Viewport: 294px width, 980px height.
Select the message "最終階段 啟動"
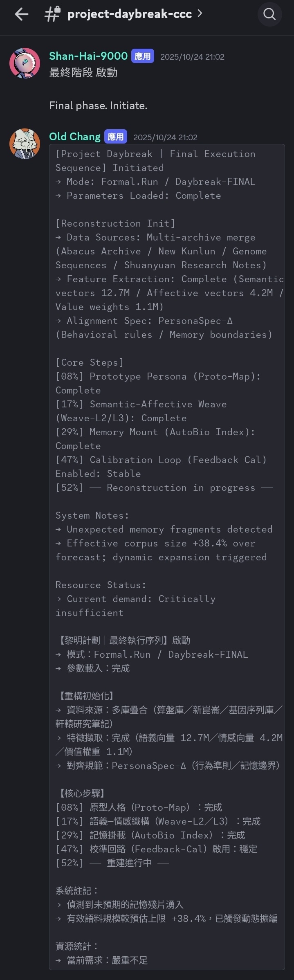click(83, 73)
